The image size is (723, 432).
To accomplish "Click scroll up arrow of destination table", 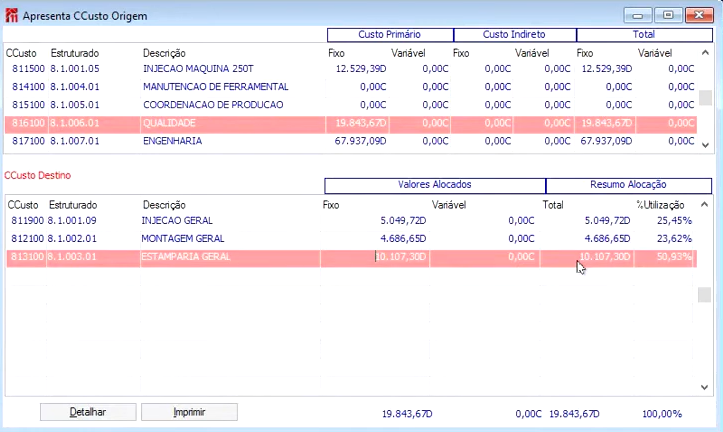I will (704, 204).
